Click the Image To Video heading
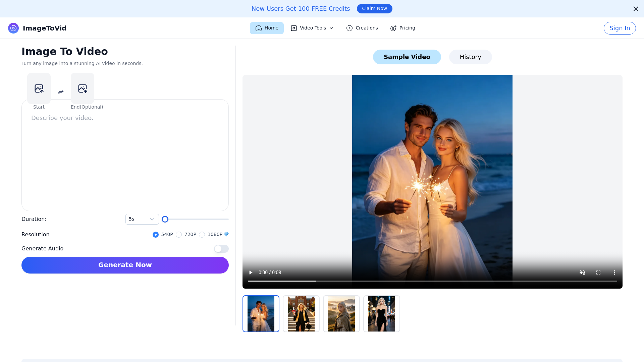 click(x=65, y=51)
